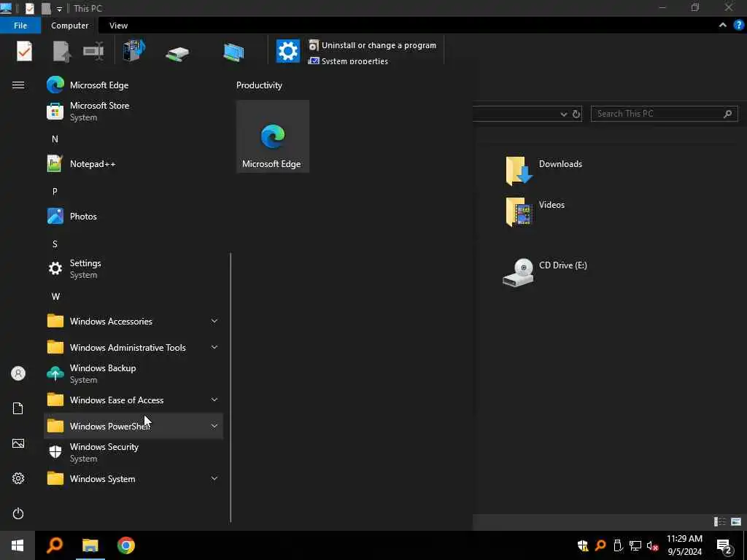
Task: Click the Productivity group title
Action: [259, 85]
